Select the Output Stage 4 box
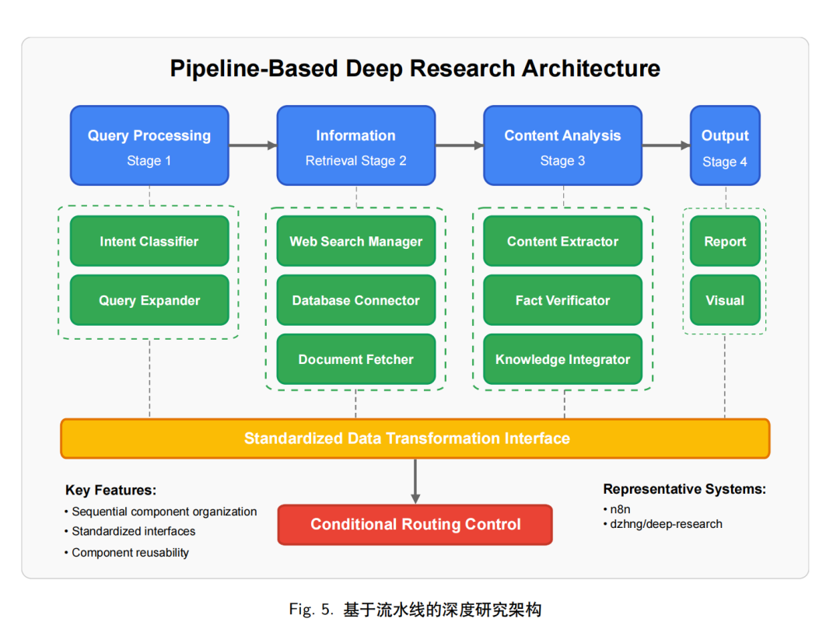Viewport: 840px width, 629px height. [725, 145]
